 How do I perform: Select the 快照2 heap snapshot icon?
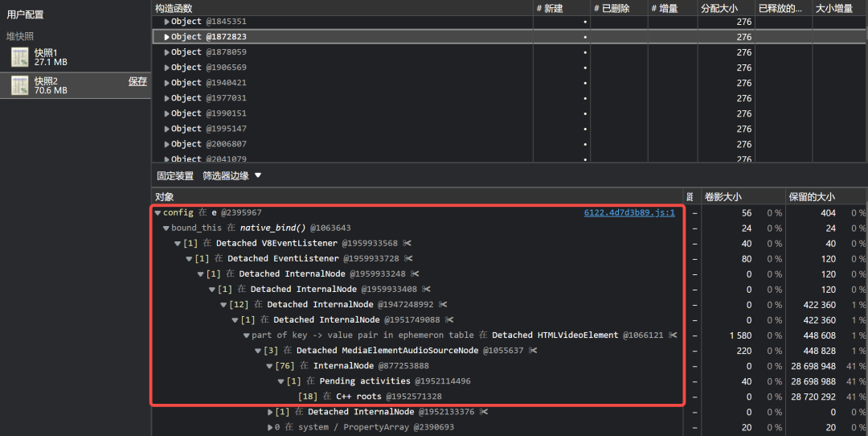pos(20,85)
